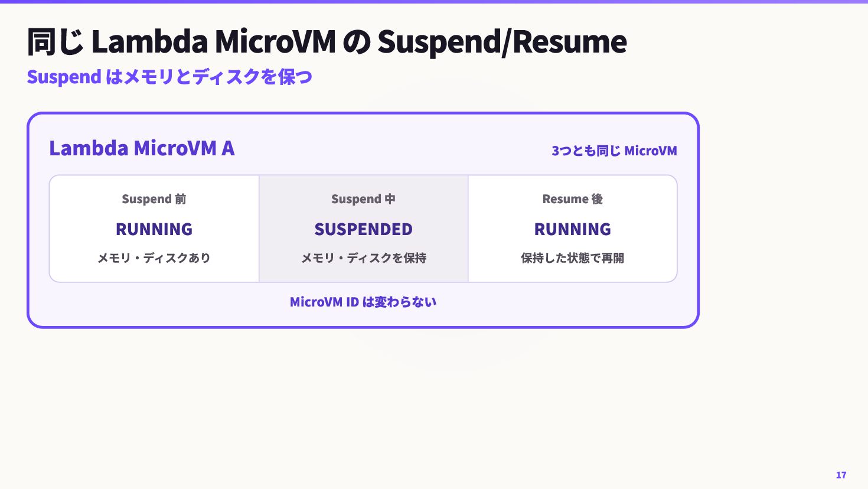Click the Lambda MicroVM A heading

[x=142, y=148]
